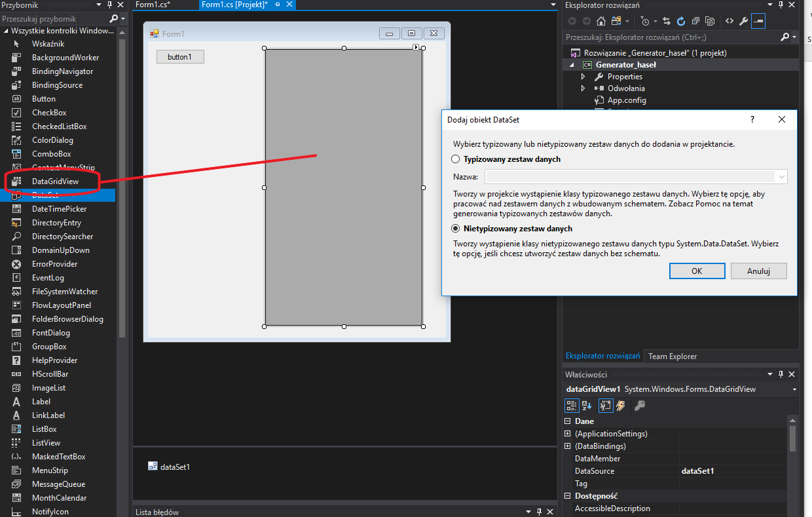Collapse Generator_haseł project node

click(x=572, y=65)
